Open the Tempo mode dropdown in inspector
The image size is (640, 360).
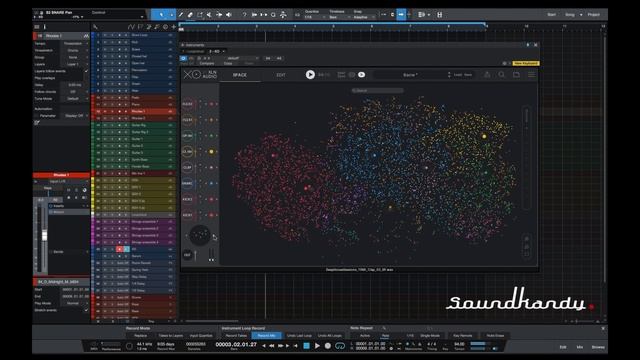(76, 43)
